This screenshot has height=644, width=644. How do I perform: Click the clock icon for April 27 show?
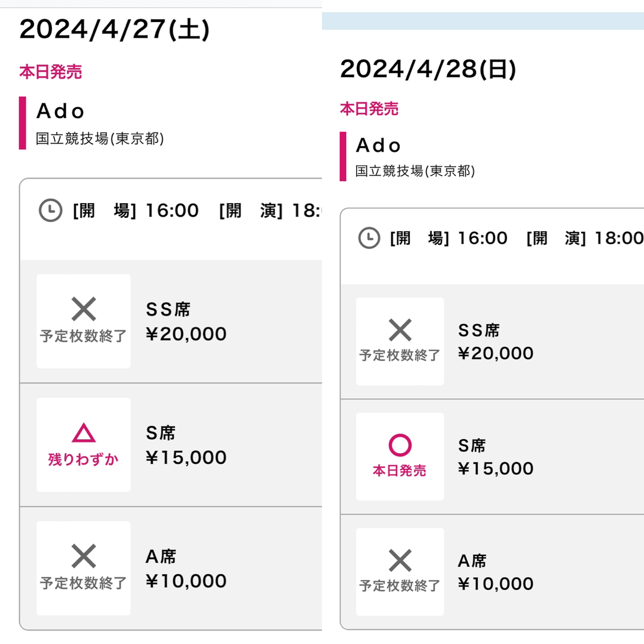[x=50, y=211]
